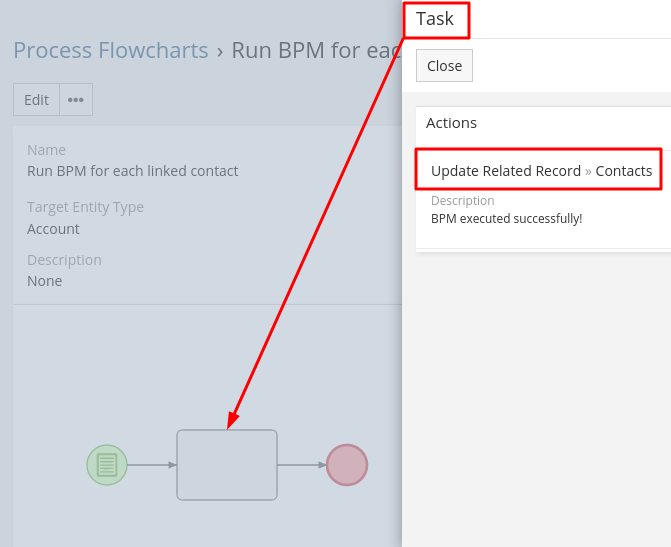Click the red end event circle

(x=347, y=465)
